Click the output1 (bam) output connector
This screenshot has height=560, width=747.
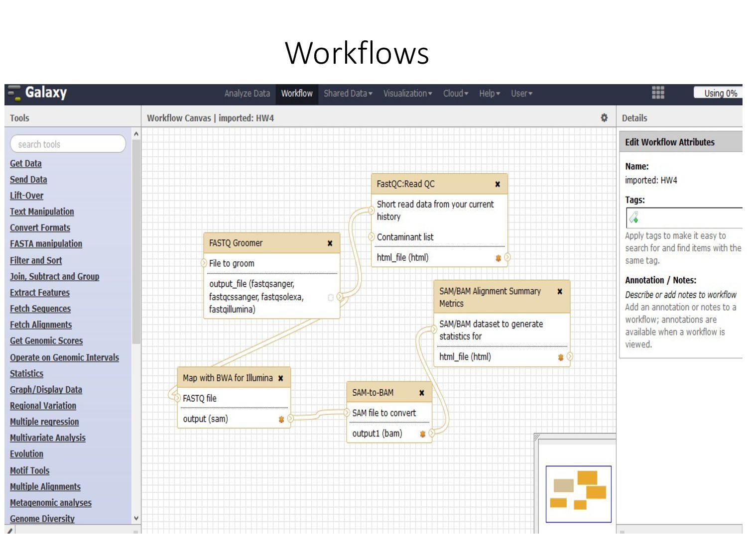432,433
